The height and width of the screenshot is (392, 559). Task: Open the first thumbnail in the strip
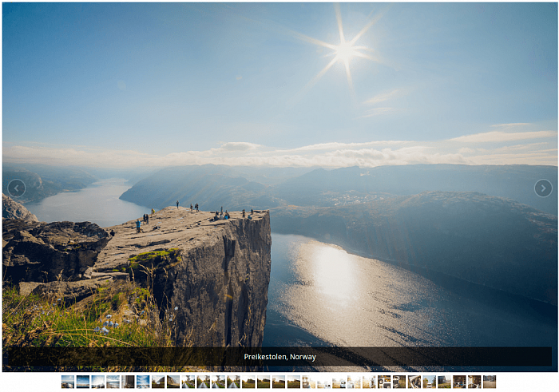68,382
